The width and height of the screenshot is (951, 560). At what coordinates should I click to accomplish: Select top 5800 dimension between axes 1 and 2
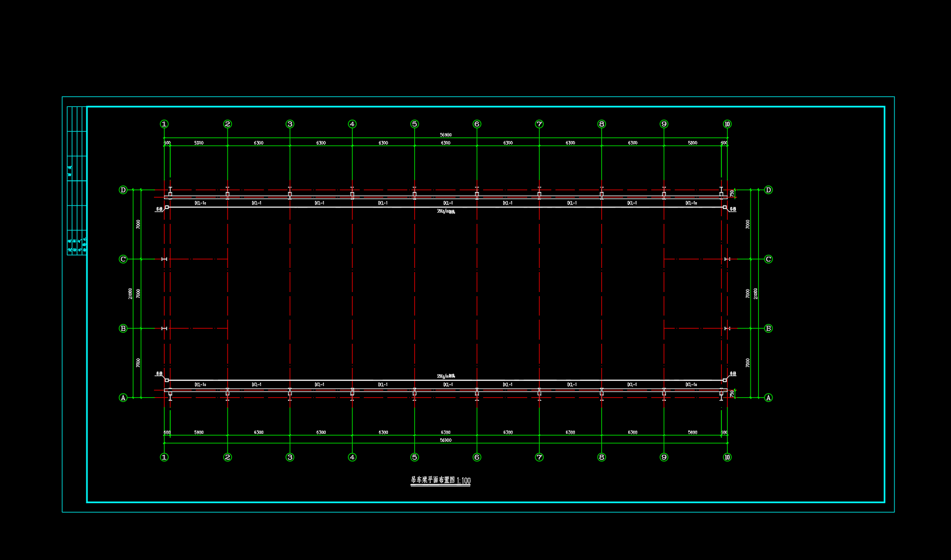tap(199, 143)
